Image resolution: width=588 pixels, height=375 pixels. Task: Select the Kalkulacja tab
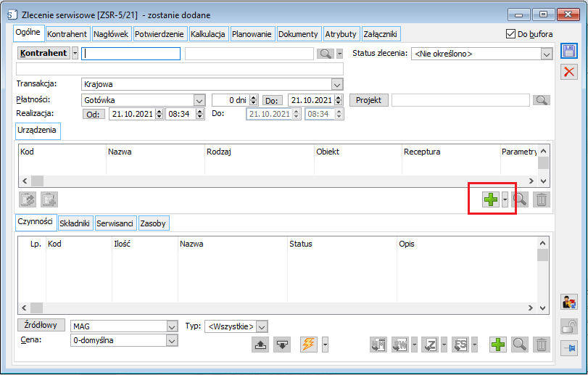(x=208, y=34)
